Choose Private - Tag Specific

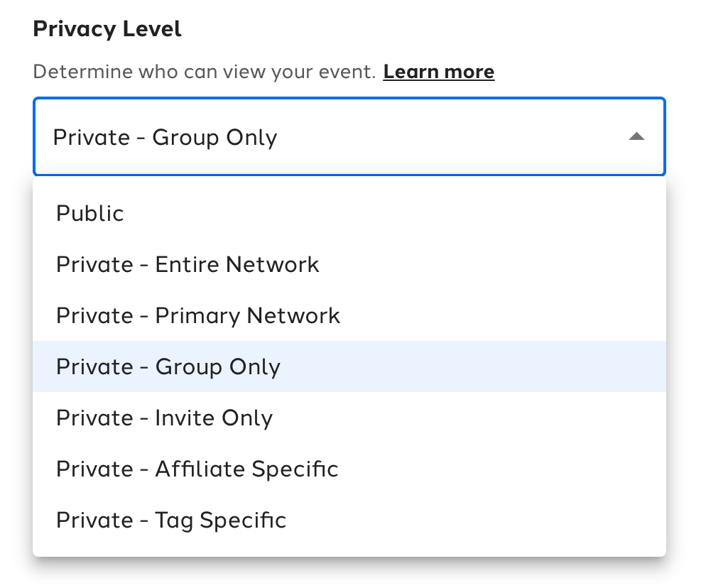coord(171,521)
